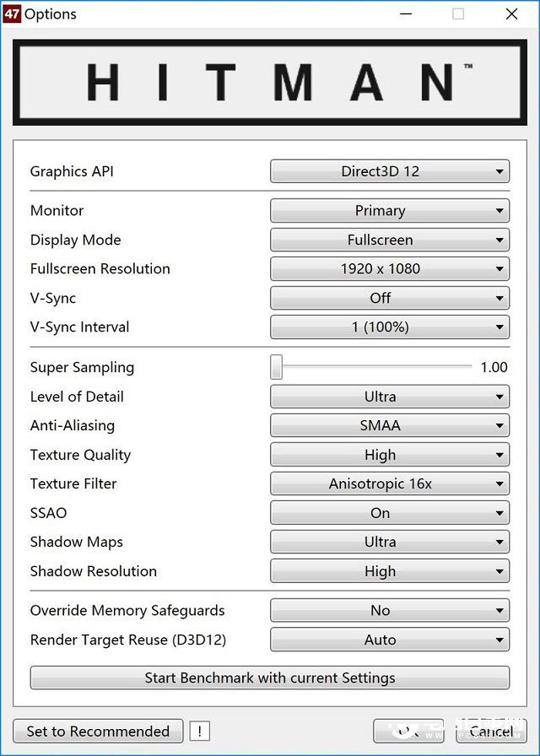Screen dimensions: 540x756
Task: Click the Set to Recommended button
Action: (x=98, y=731)
